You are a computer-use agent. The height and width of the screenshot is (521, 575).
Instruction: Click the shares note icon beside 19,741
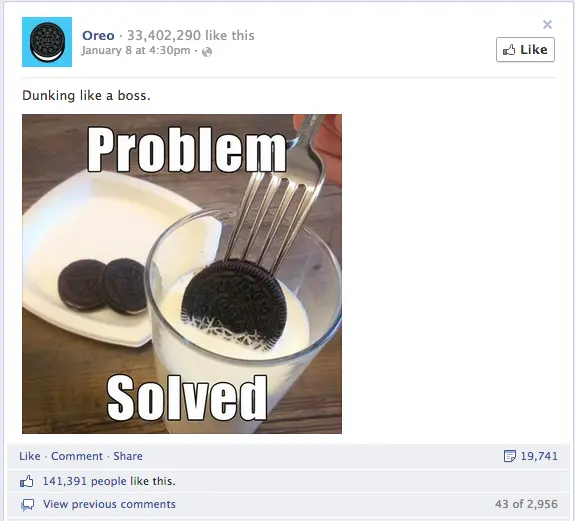510,456
